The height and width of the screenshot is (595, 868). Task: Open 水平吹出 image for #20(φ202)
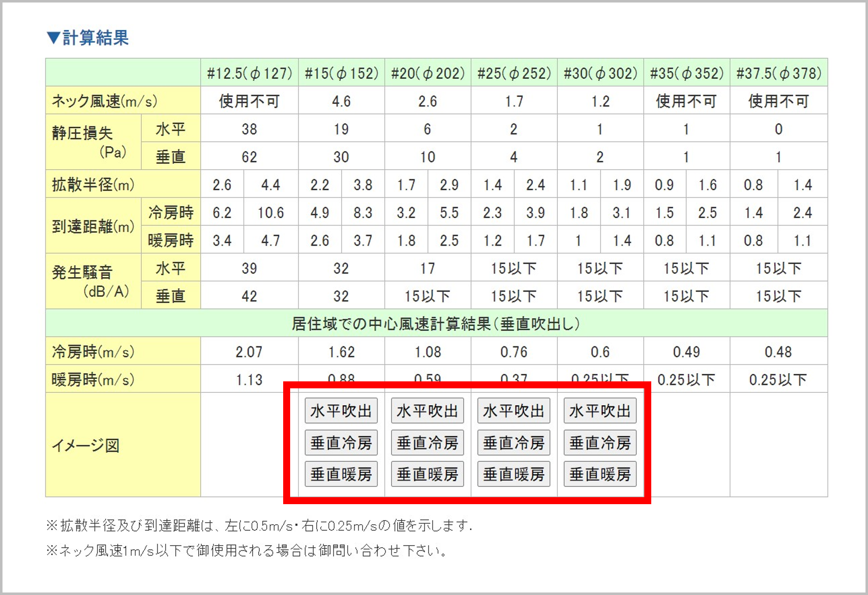428,411
